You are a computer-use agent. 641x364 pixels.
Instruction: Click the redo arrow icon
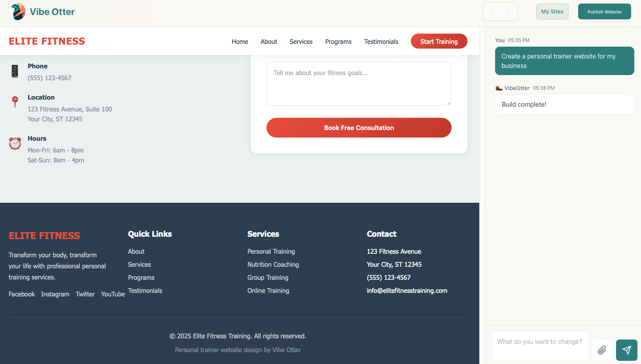click(x=509, y=11)
